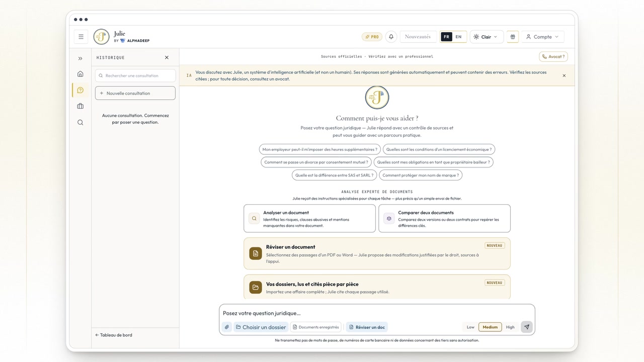644x362 pixels.
Task: Open the Réviser un document card
Action: pos(377,253)
